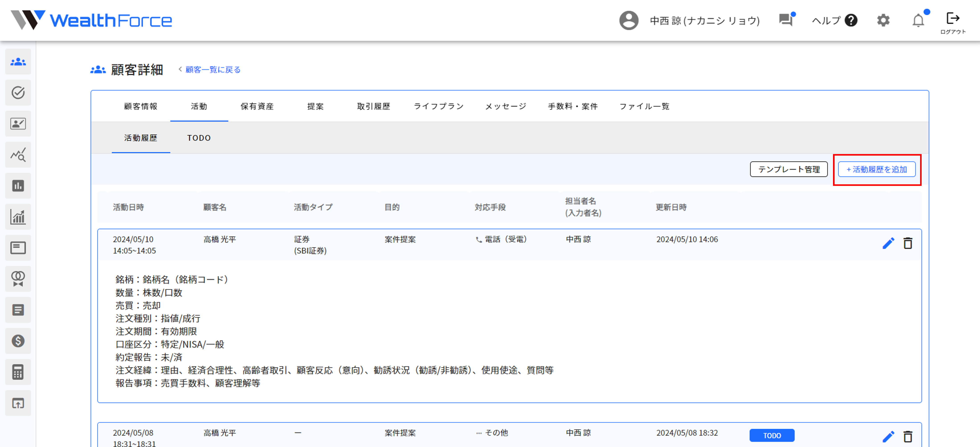The image size is (980, 447).
Task: Open the 手数料・案件 tab
Action: point(573,106)
